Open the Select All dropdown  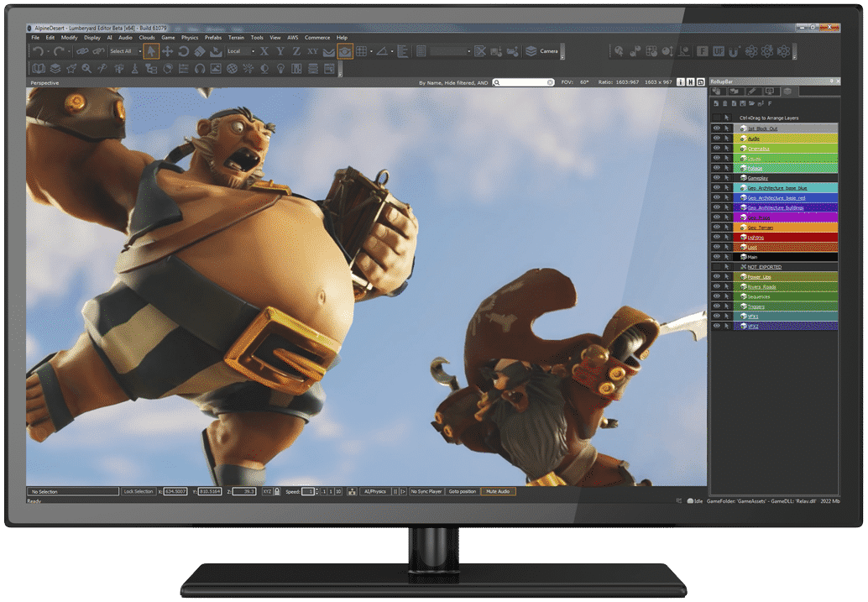[125, 51]
